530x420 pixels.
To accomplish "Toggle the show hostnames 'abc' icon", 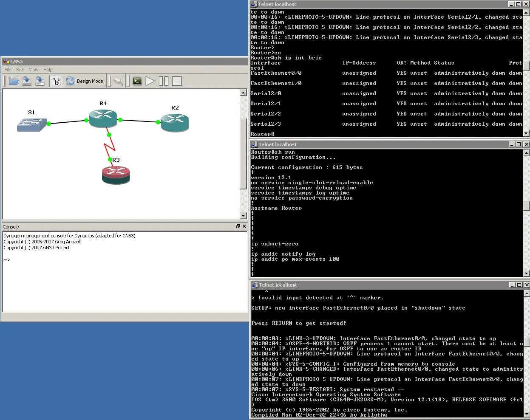I will tap(56, 81).
